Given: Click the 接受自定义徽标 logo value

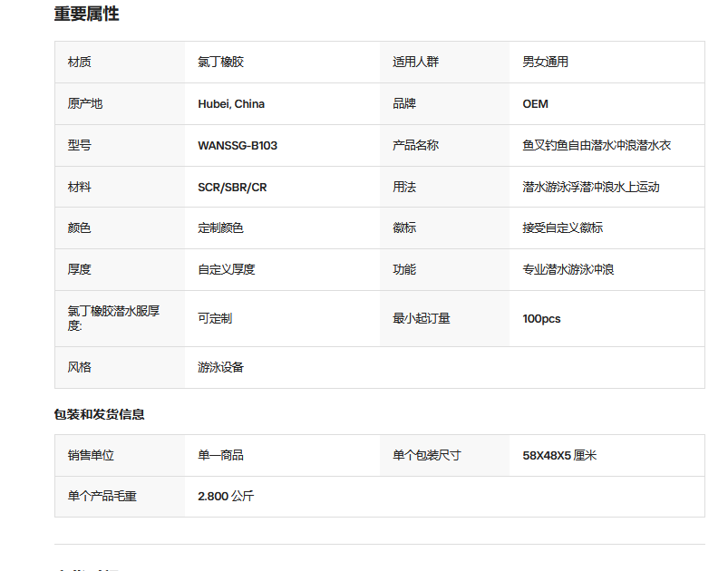Looking at the screenshot, I should point(562,227).
